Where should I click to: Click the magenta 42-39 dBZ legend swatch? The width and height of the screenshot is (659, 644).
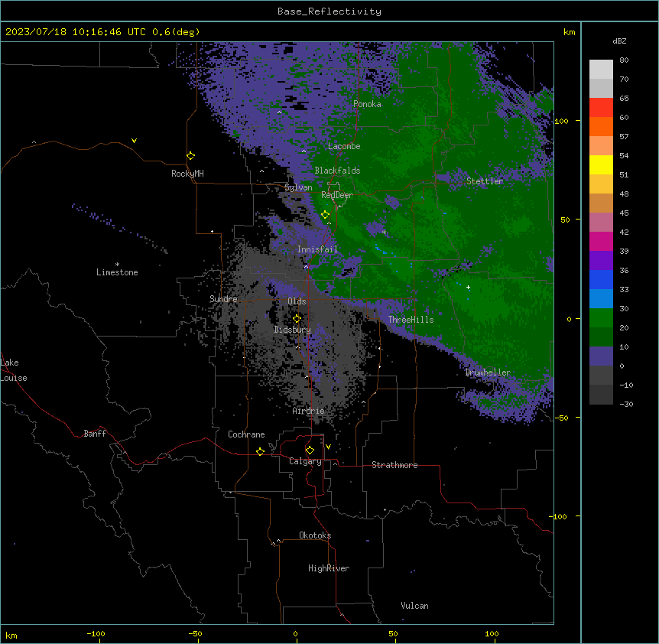[601, 241]
